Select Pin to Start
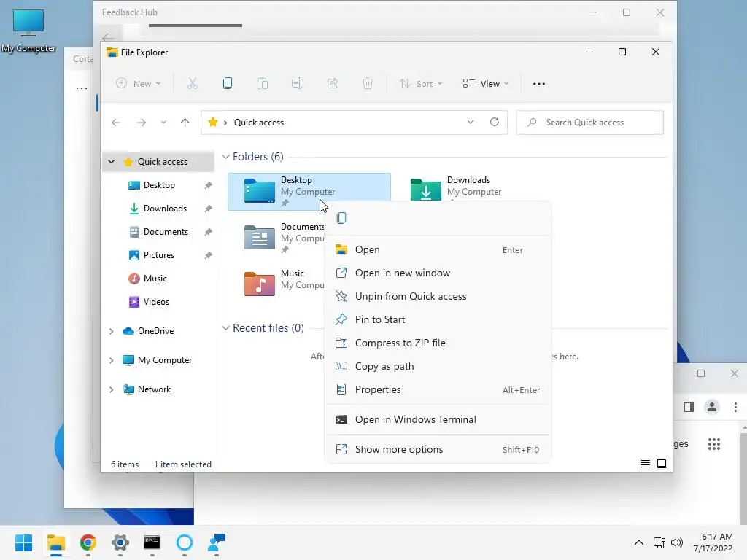This screenshot has height=560, width=747. 438,319
